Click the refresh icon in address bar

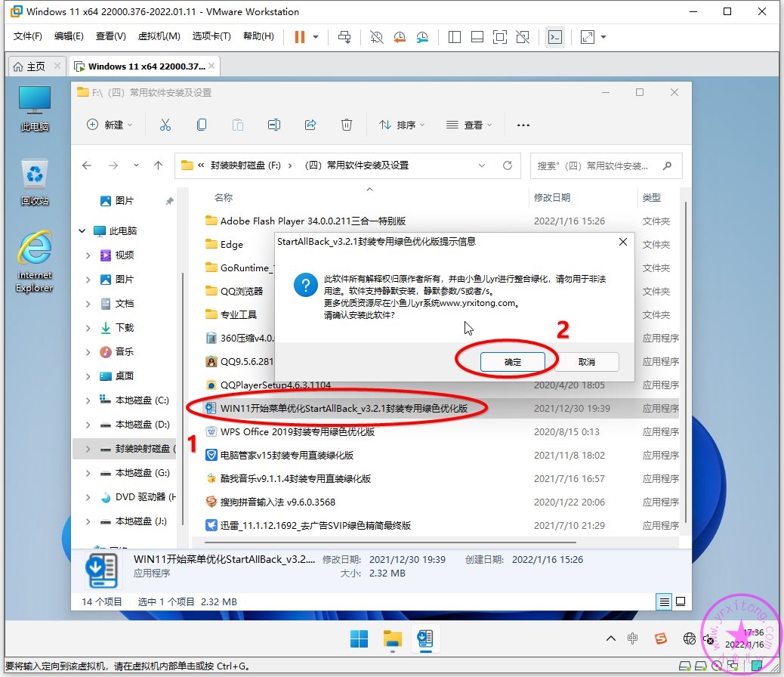click(508, 165)
